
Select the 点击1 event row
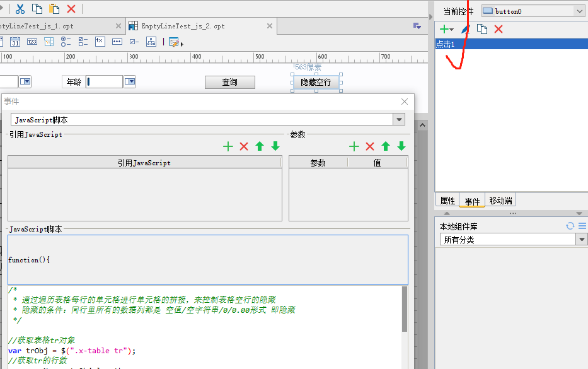coord(511,44)
